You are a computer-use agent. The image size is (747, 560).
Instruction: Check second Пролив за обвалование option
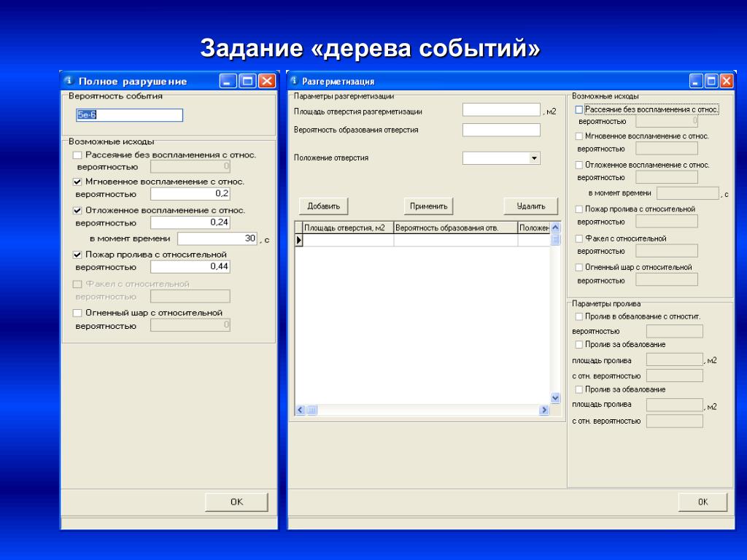tap(578, 389)
